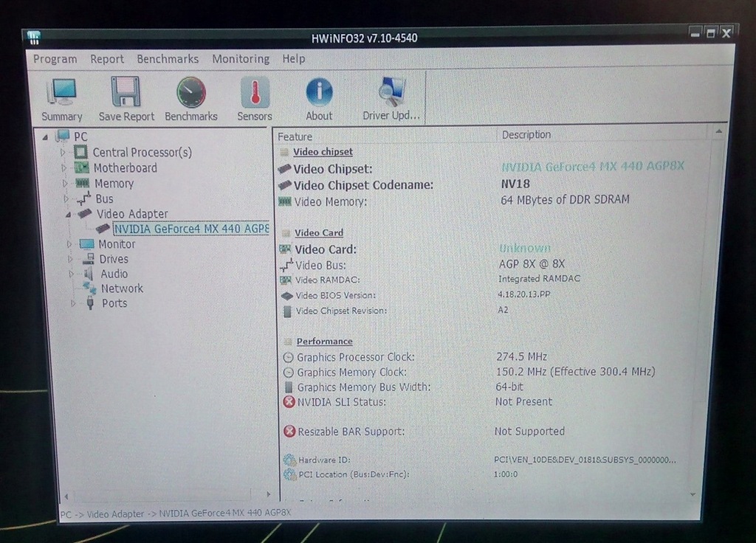Click the Motherboard icon in tree
Viewport: 756px width, 543px height.
[81, 167]
